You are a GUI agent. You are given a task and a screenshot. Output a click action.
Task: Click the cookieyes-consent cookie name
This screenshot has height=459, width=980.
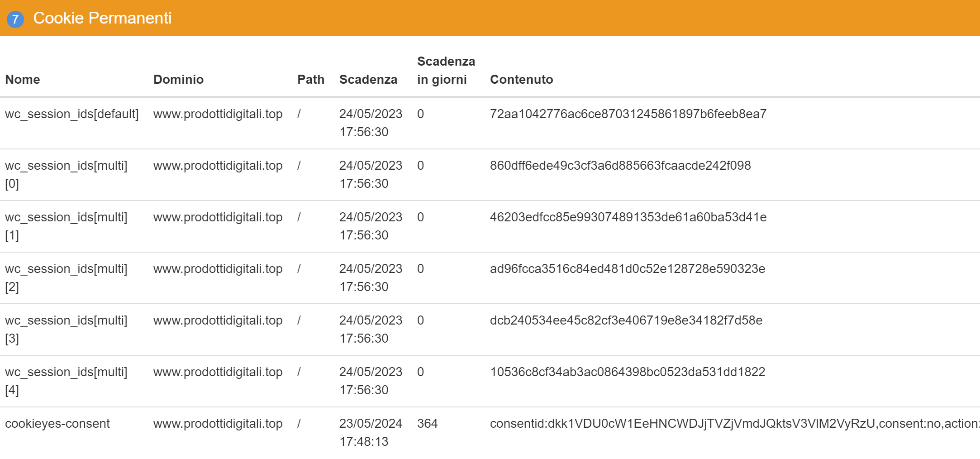(x=57, y=424)
